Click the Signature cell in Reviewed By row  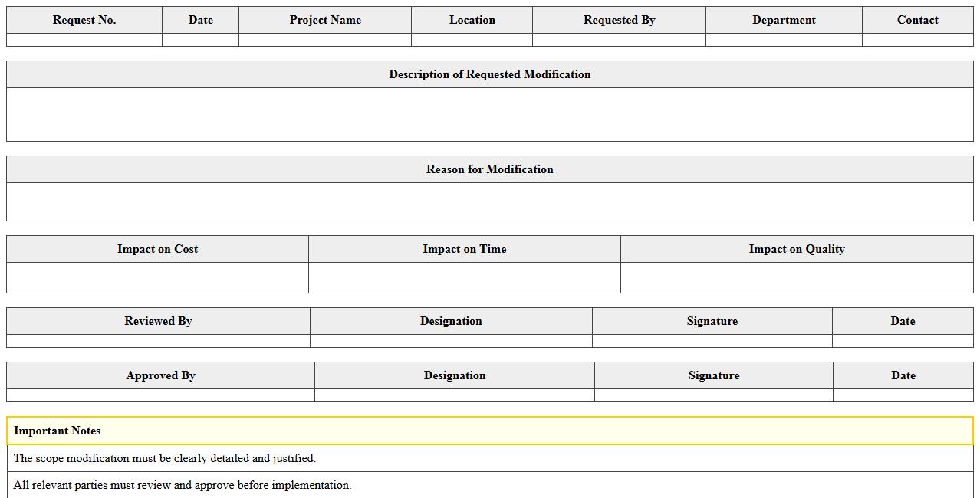(x=712, y=339)
